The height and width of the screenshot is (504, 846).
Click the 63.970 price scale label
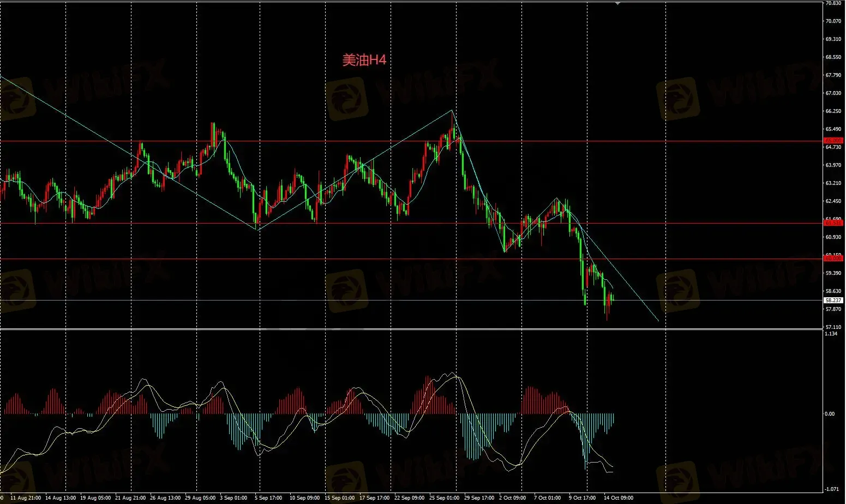click(833, 165)
